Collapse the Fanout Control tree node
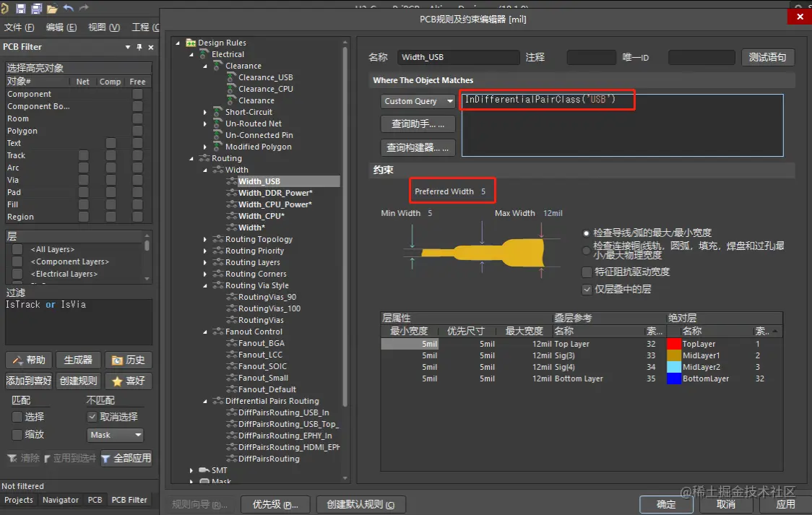812x515 pixels. click(205, 332)
